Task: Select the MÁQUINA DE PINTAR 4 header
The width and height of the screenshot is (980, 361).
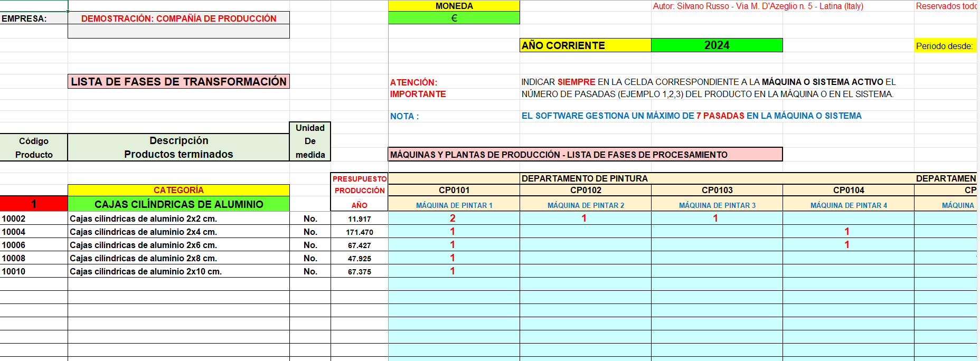Action: (x=848, y=205)
